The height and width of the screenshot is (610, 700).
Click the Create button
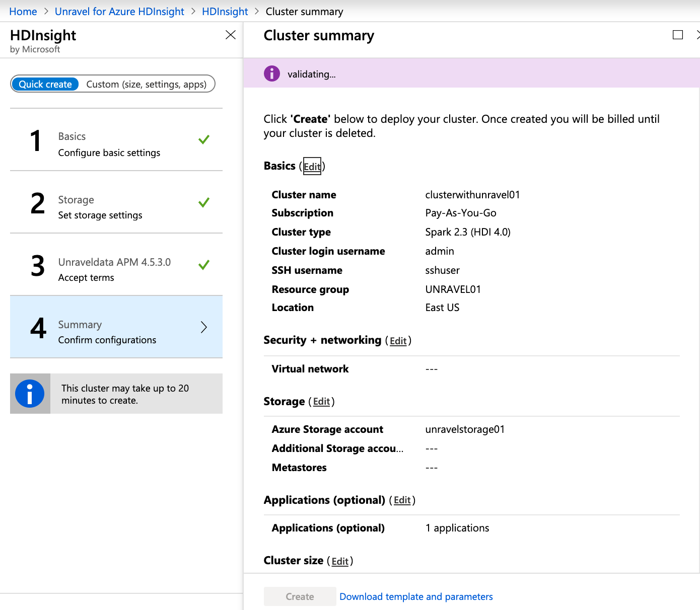300,596
